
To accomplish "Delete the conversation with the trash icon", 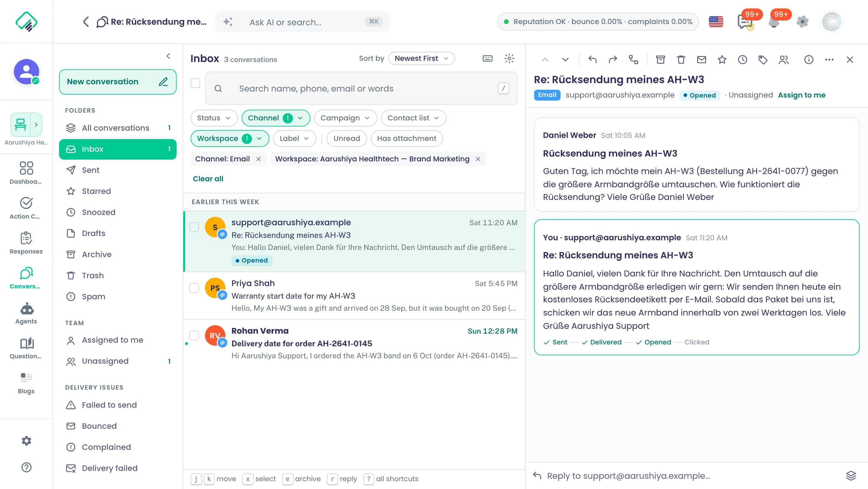I will [x=681, y=60].
